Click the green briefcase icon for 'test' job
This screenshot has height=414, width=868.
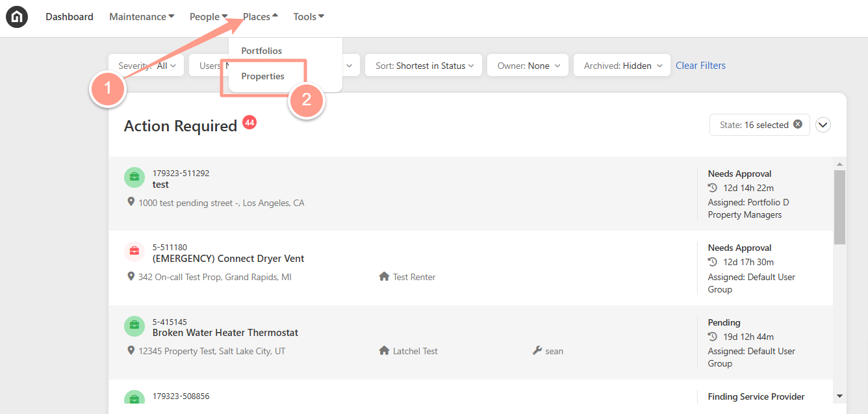(134, 177)
